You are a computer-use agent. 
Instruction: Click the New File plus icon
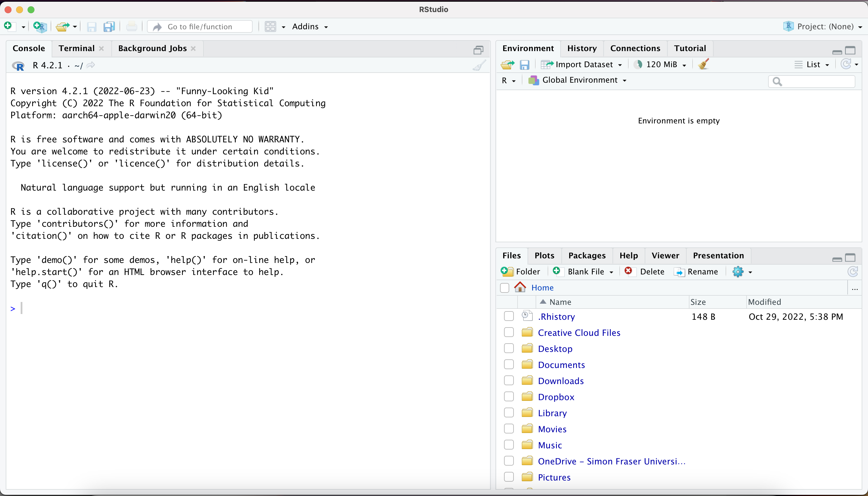(x=8, y=26)
